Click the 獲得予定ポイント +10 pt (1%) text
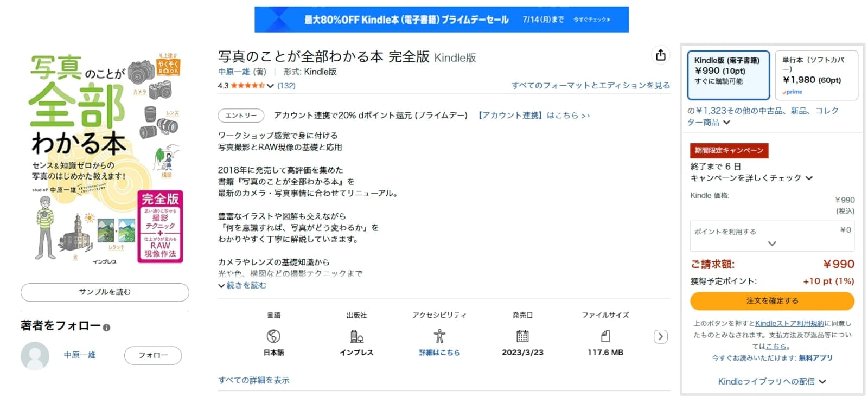 pyautogui.click(x=772, y=281)
